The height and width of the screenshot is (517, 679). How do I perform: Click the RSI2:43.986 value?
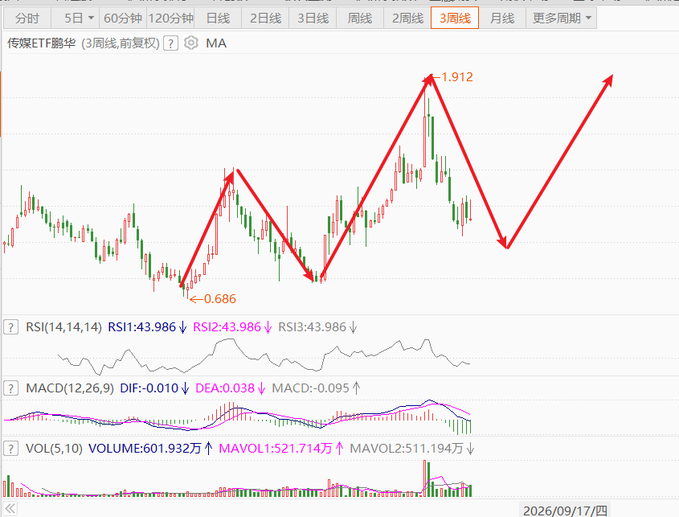point(227,327)
